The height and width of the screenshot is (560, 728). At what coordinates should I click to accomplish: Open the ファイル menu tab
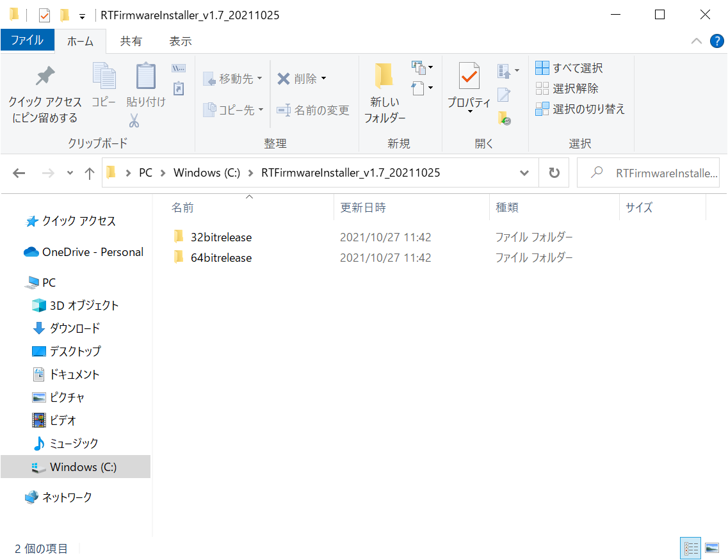[27, 40]
